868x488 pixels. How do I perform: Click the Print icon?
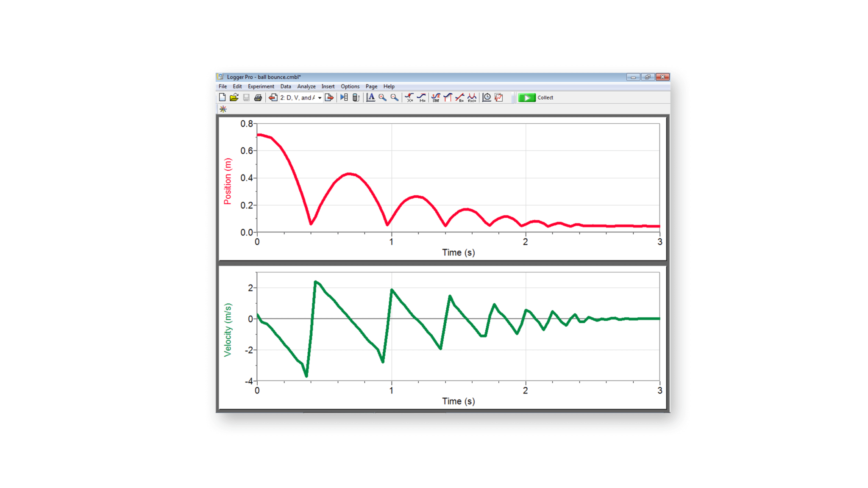point(257,98)
